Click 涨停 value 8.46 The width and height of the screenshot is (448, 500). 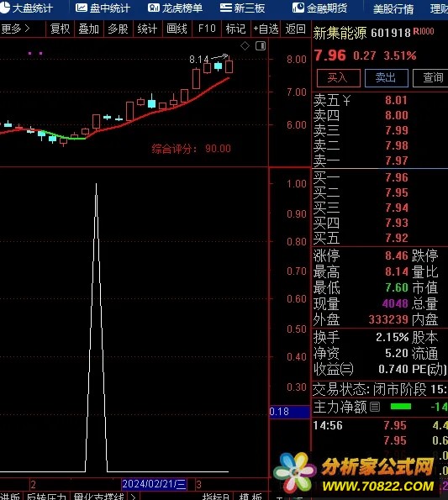[x=397, y=255]
